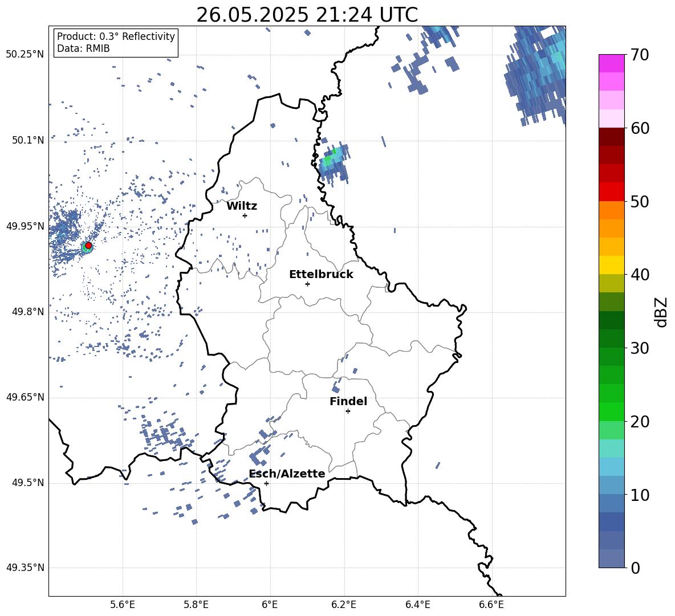Click the 0 colorbar tick label
The height and width of the screenshot is (616, 675).
tap(635, 568)
